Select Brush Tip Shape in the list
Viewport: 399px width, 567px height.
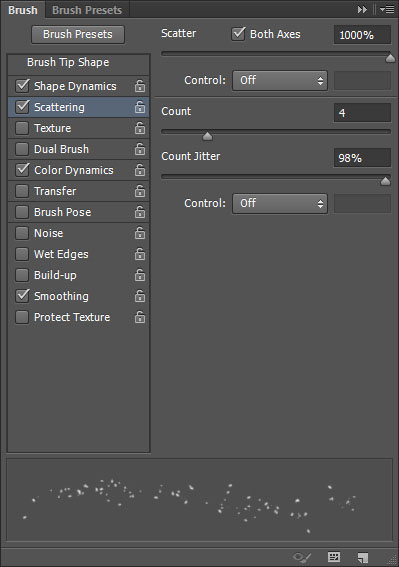[68, 62]
